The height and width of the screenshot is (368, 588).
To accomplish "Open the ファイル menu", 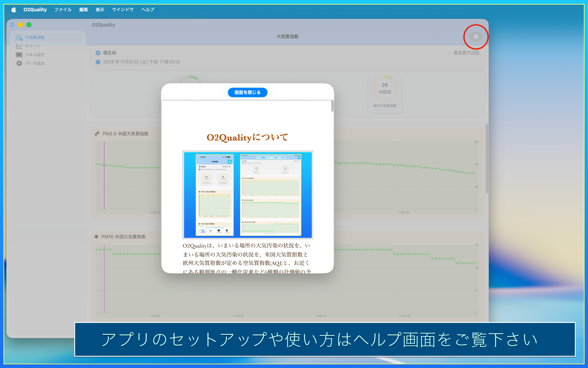I will tap(63, 9).
